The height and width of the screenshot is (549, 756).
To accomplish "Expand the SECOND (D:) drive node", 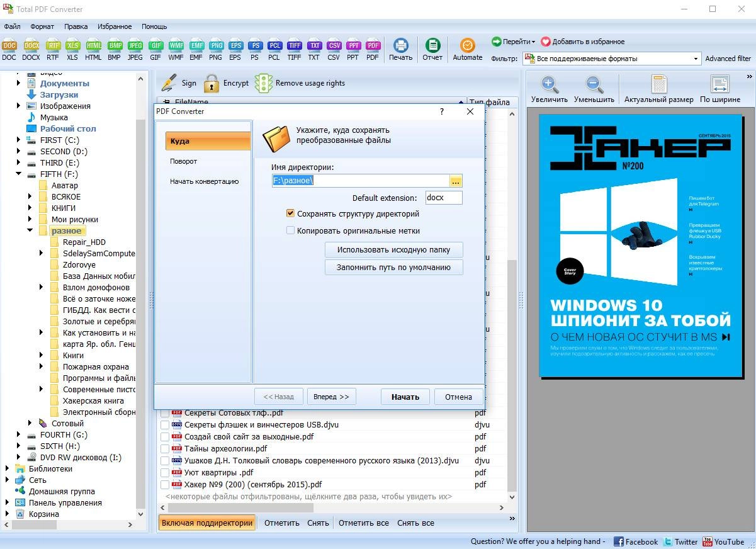I will 19,151.
